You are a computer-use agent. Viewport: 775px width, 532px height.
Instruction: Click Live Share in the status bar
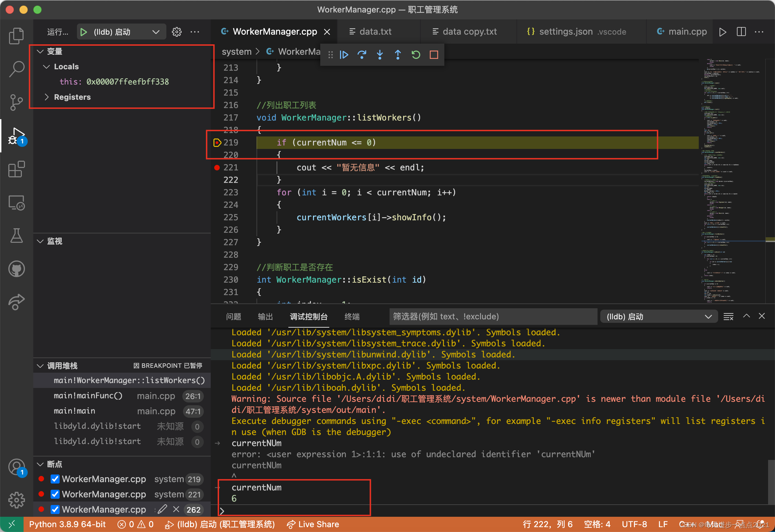(313, 524)
